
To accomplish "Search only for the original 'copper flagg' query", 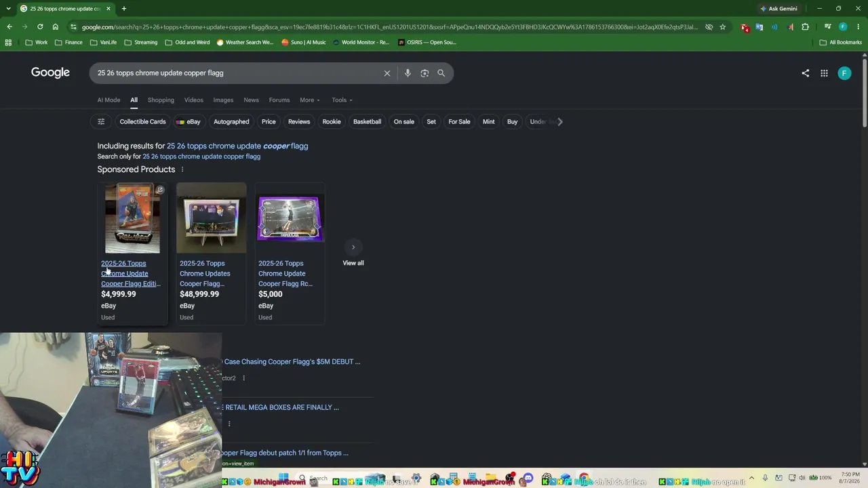I will [201, 157].
